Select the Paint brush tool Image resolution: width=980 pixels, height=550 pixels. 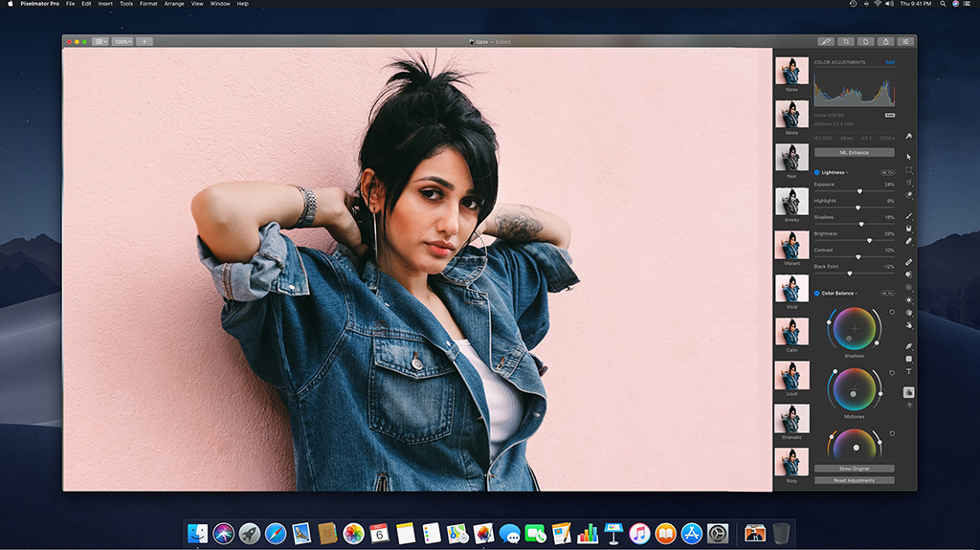[x=909, y=215]
